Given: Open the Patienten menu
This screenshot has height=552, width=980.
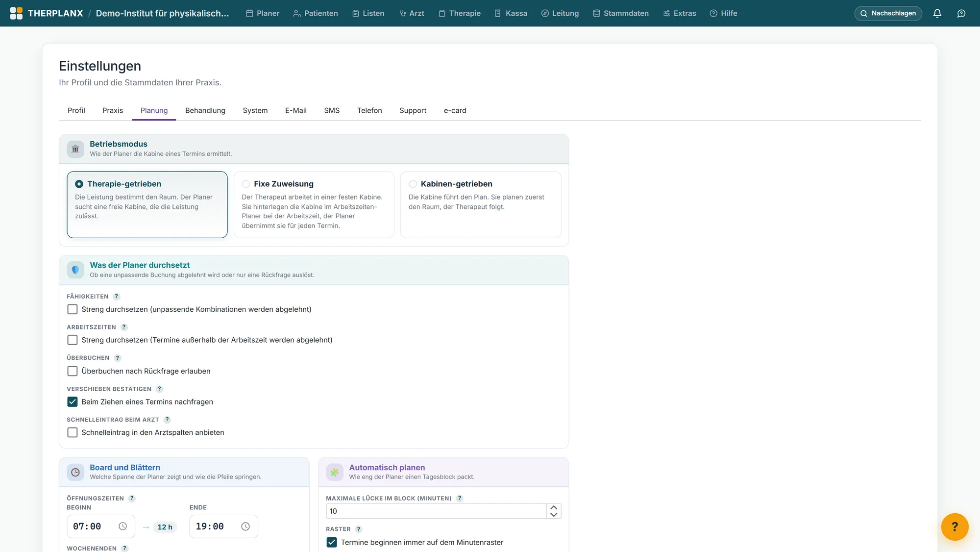Looking at the screenshot, I should [316, 13].
